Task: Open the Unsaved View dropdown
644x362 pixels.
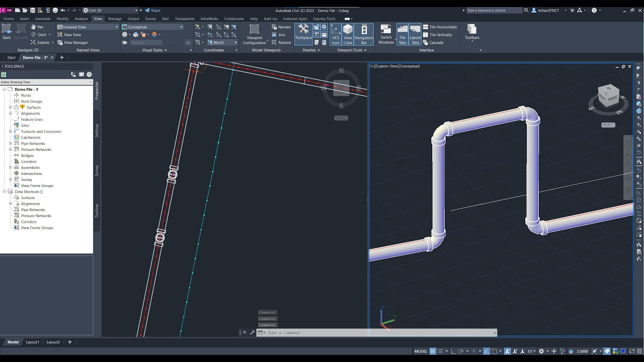Action: coord(88,27)
